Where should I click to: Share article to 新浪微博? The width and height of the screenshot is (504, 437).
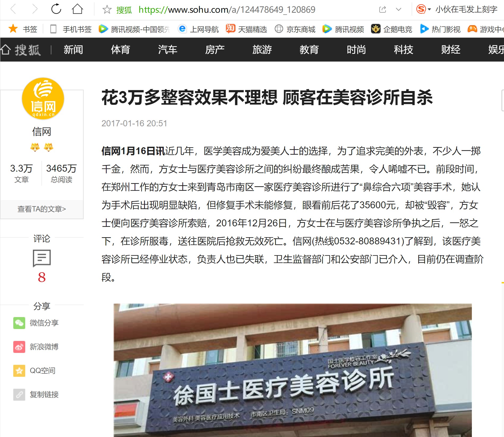click(36, 347)
